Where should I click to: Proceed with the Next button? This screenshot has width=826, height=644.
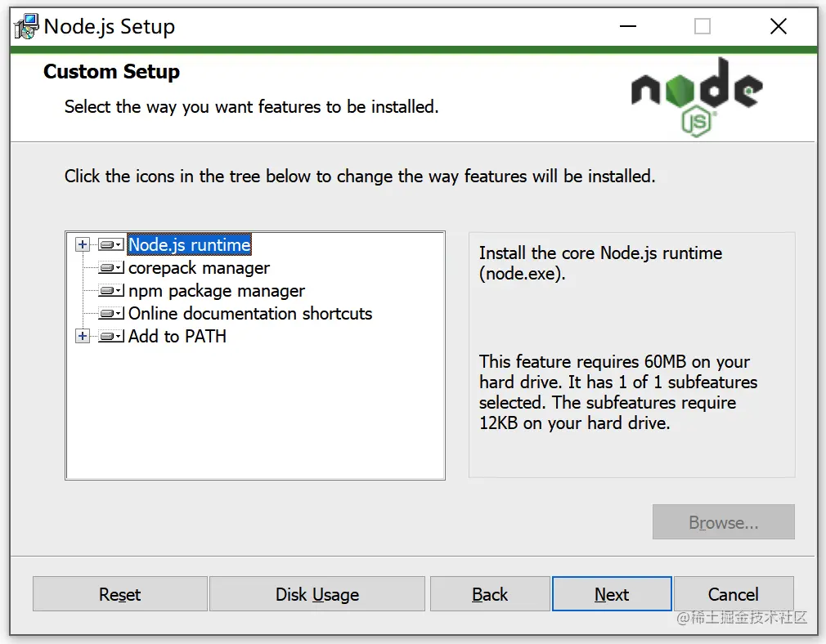[x=612, y=594]
